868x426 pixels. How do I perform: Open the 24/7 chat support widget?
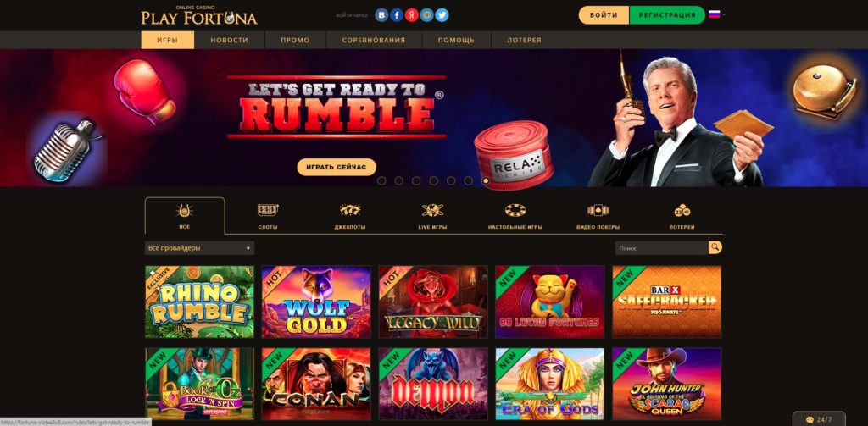[820, 419]
